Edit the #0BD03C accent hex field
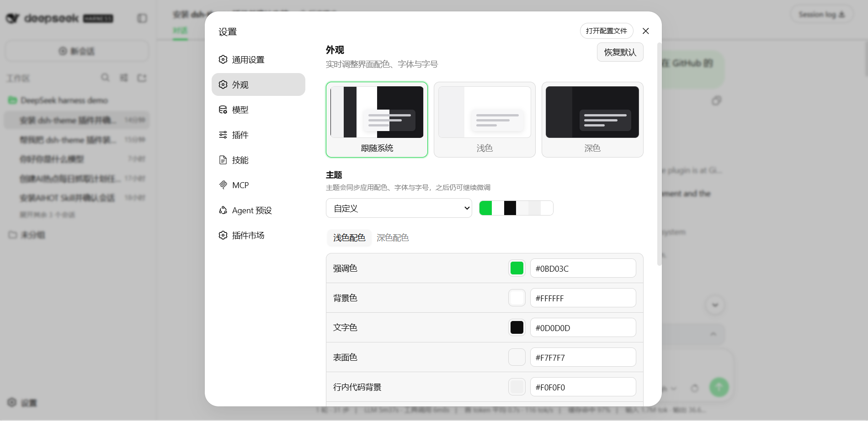Viewport: 868px width, 421px height. [x=583, y=268]
